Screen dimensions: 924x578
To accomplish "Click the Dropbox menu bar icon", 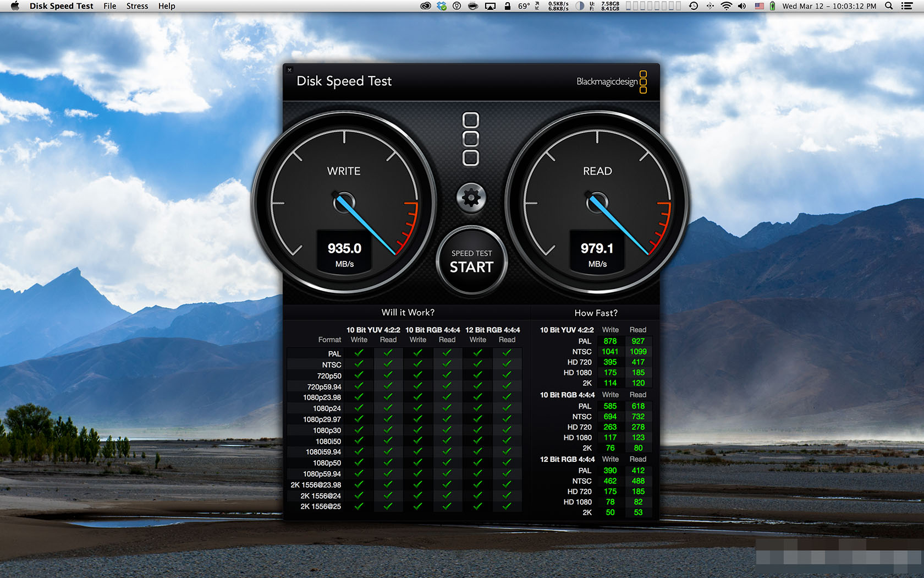I will [441, 6].
